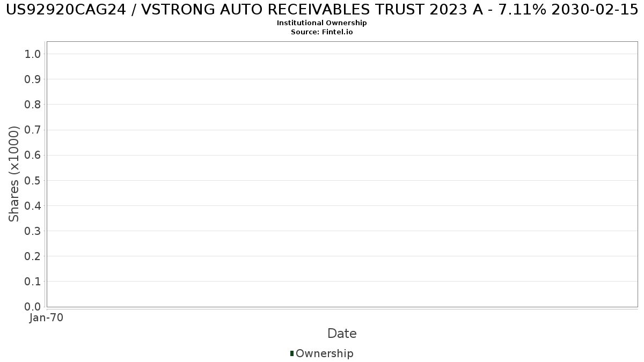This screenshot has height=362, width=644.
Task: Click the 0.0 y-axis tick label
Action: pos(33,307)
